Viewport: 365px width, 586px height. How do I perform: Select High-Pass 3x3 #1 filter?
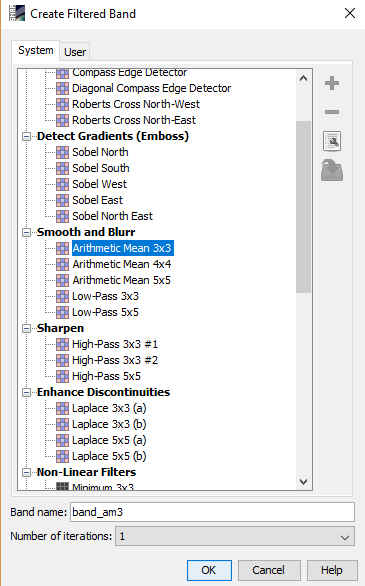click(x=115, y=344)
